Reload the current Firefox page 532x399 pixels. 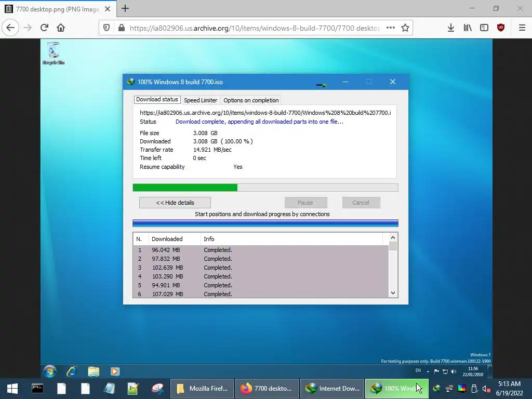44,28
